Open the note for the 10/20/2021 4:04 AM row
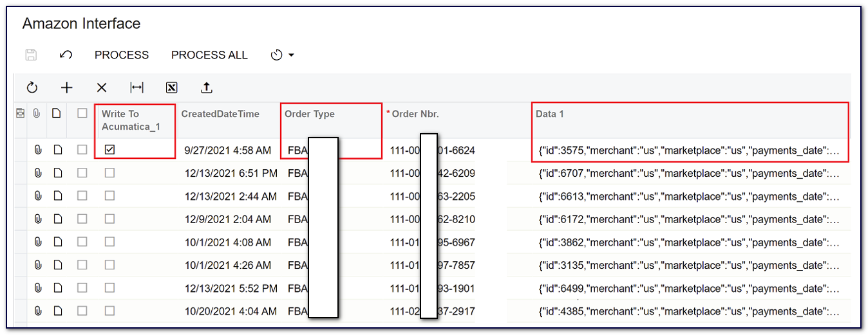Viewport: 868px width, 335px height. 57,311
